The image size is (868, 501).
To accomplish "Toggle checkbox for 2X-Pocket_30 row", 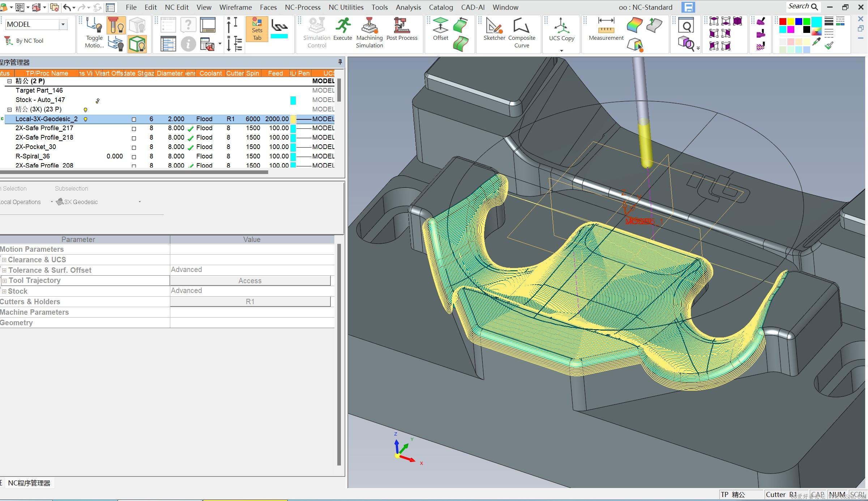I will point(134,148).
